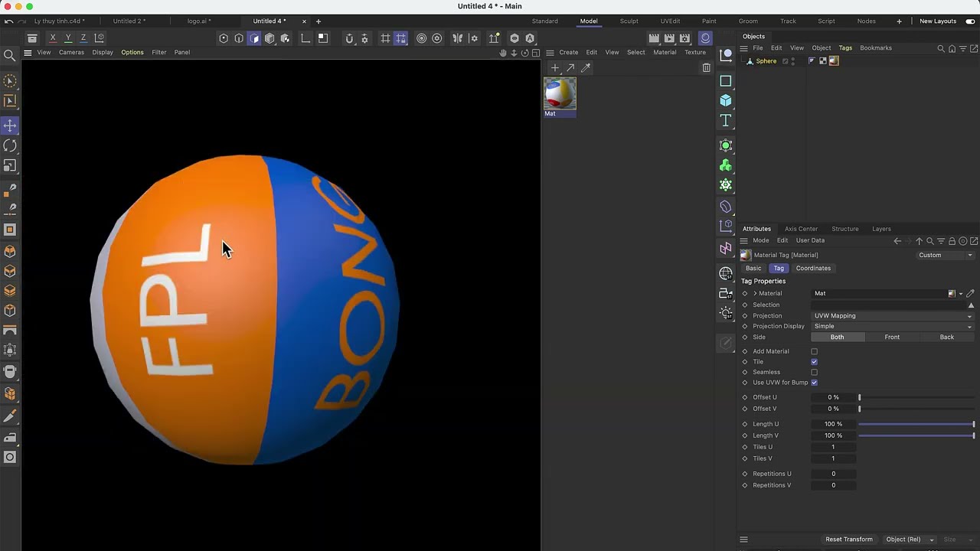Open the Coordinates tab in Material Tag

[x=813, y=269]
